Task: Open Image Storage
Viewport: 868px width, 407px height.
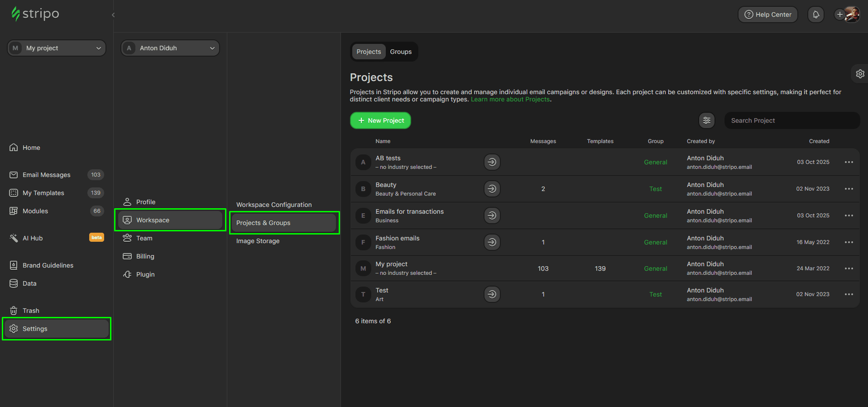Action: point(258,241)
